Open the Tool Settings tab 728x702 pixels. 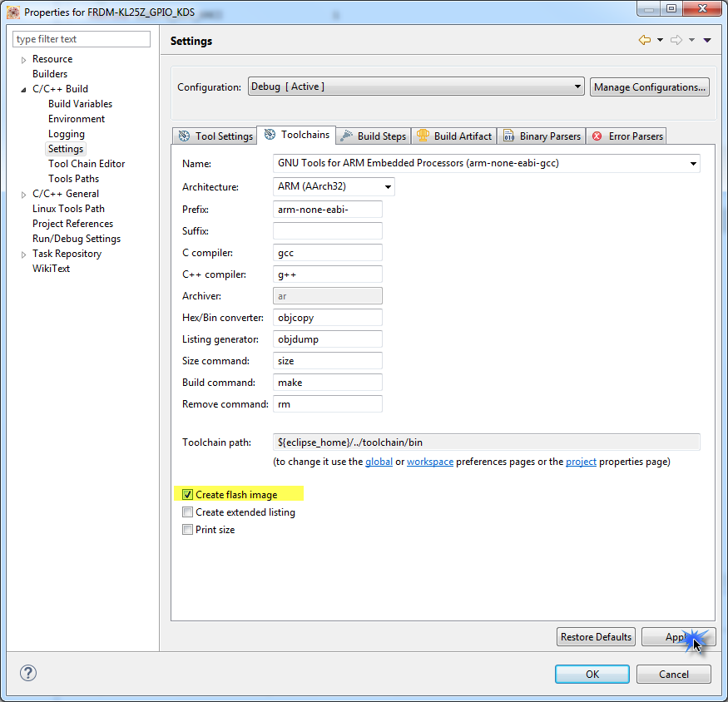tap(215, 136)
